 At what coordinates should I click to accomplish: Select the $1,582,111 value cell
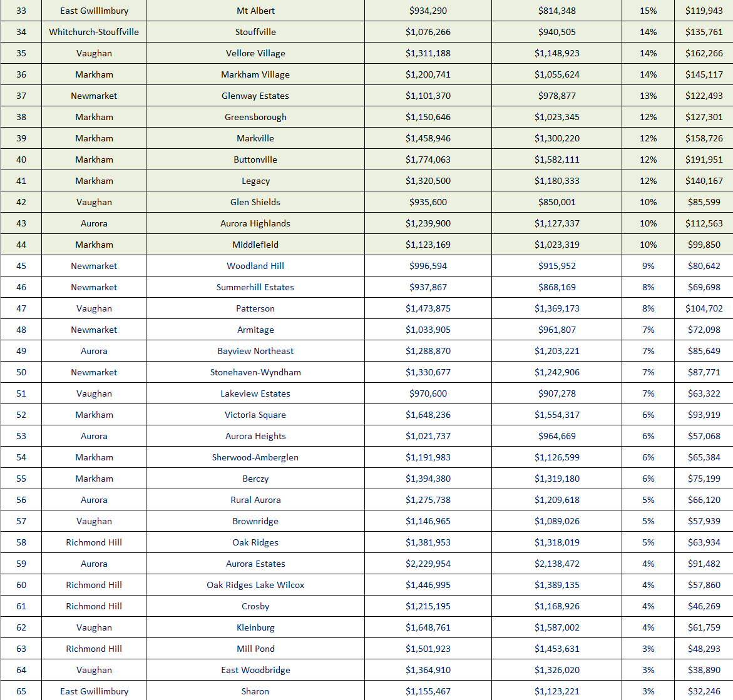pos(556,160)
